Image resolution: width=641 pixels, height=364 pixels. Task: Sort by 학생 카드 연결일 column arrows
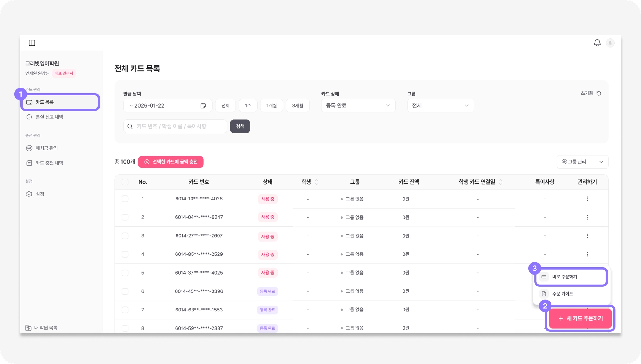pyautogui.click(x=500, y=182)
